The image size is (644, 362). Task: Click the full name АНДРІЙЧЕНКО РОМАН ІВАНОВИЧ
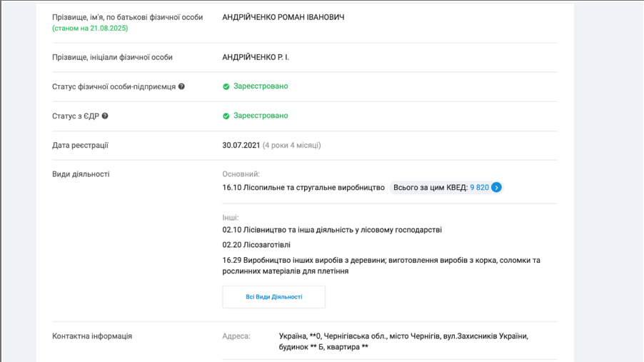283,17
